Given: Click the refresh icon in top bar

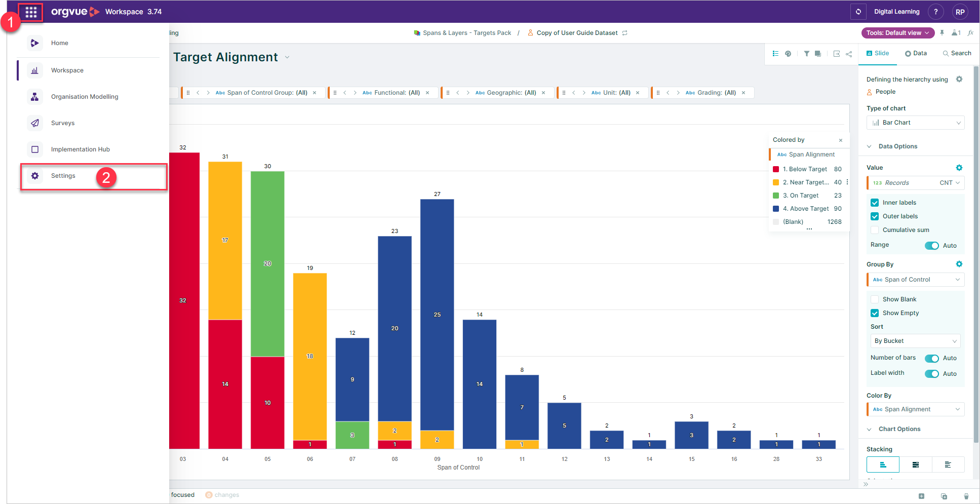Looking at the screenshot, I should pos(858,12).
